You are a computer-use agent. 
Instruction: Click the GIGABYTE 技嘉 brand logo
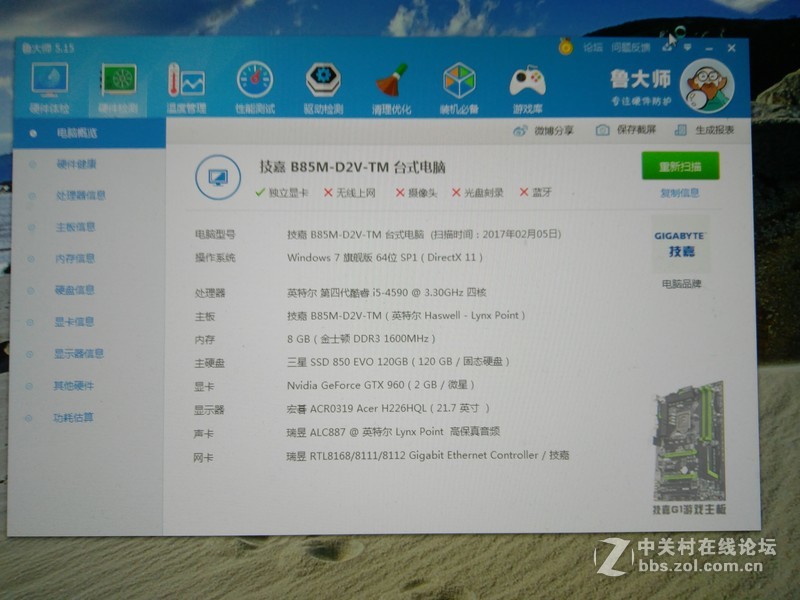(679, 244)
